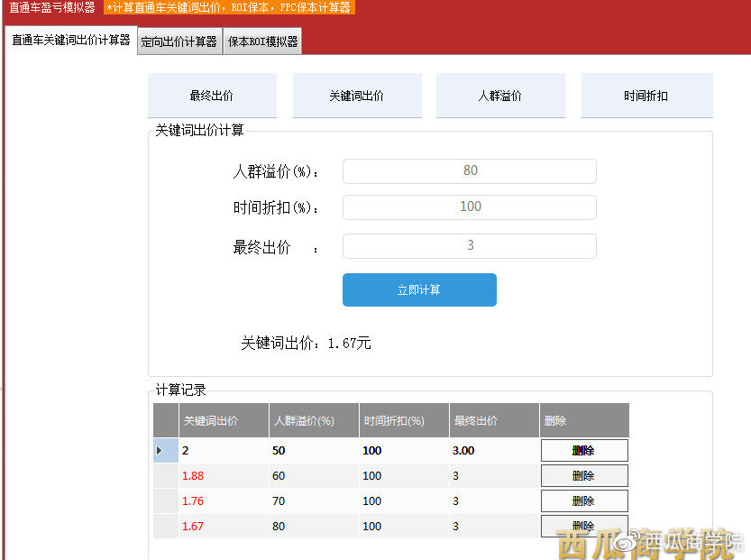This screenshot has width=751, height=560.
Task: Delete the record with 人群溢价 80
Action: [x=582, y=526]
